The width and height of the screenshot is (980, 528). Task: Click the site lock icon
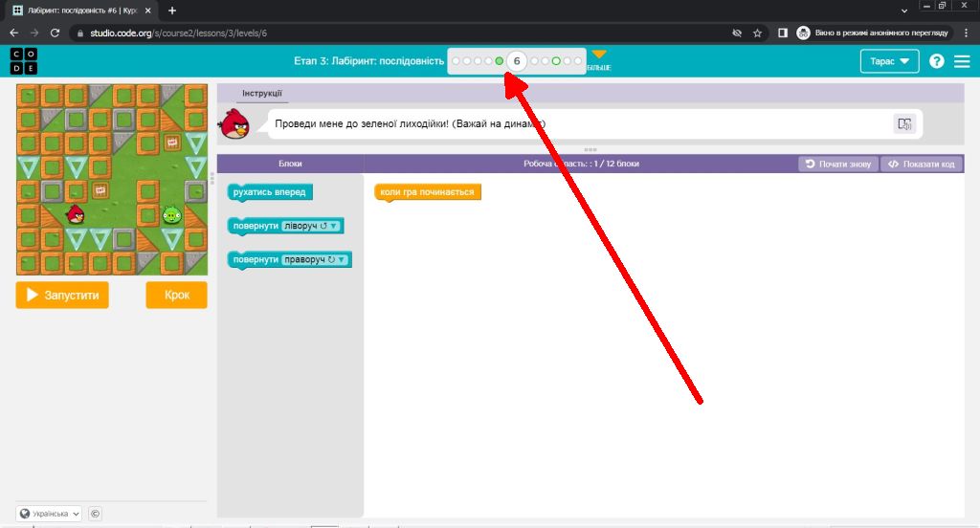[80, 33]
